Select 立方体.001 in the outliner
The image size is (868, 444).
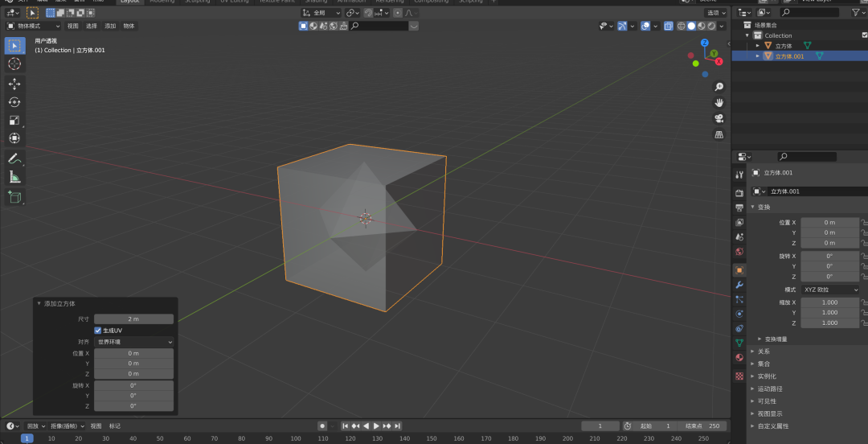click(789, 56)
